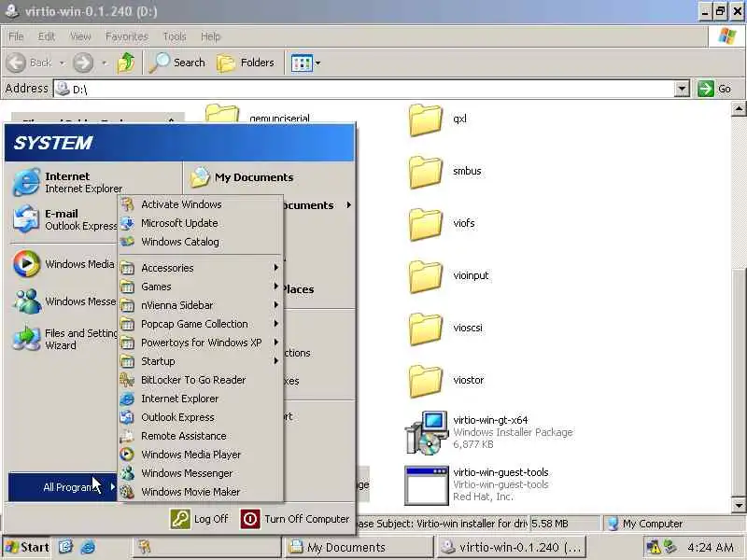Switch to My Documents taskbar button
Image resolution: width=747 pixels, height=560 pixels.
(x=359, y=548)
